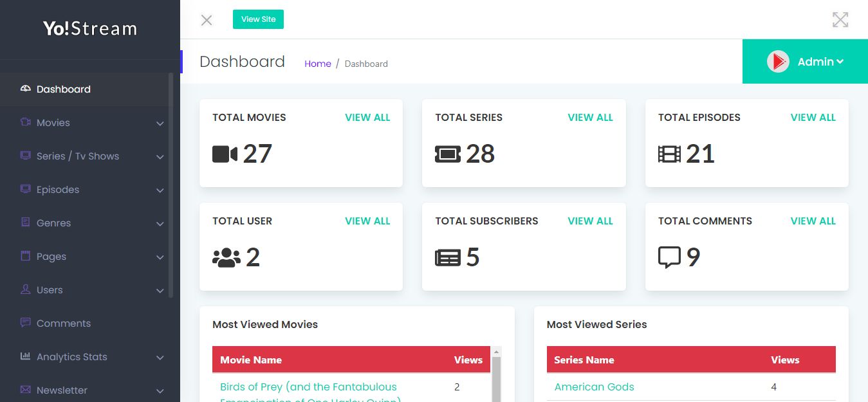This screenshot has width=868, height=402.
Task: Click the Movies camera icon in sidebar
Action: (x=26, y=122)
